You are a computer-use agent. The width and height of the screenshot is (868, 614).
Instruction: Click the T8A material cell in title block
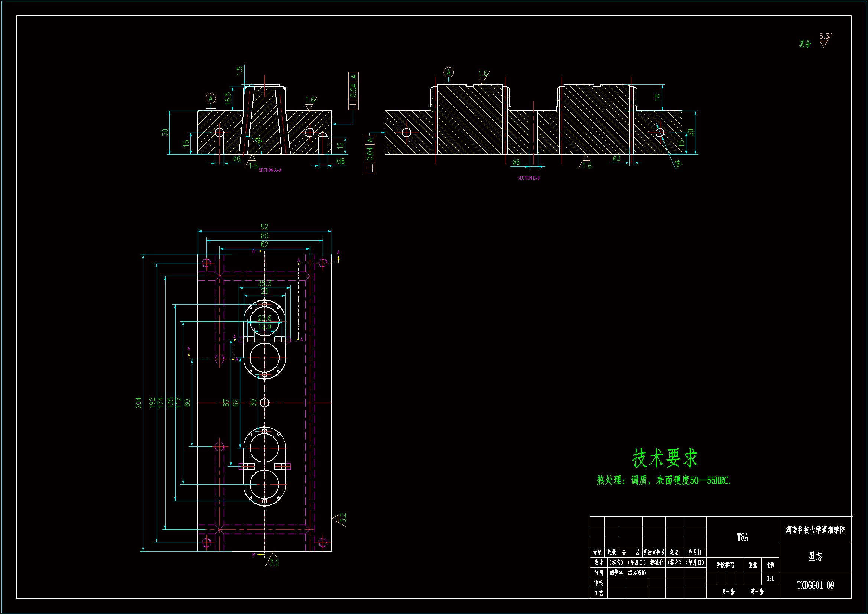pos(742,537)
